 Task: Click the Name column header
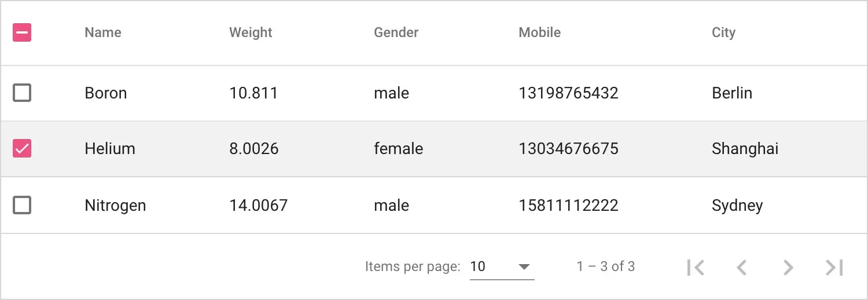103,32
